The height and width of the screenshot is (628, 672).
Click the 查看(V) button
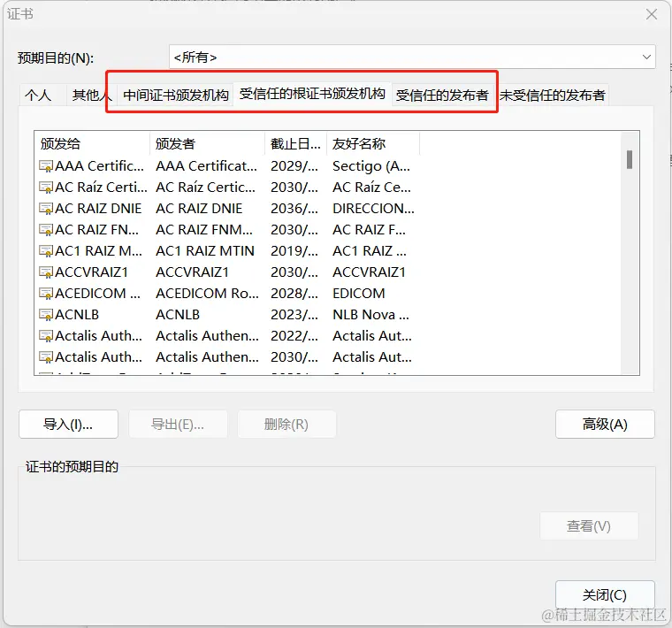click(589, 526)
